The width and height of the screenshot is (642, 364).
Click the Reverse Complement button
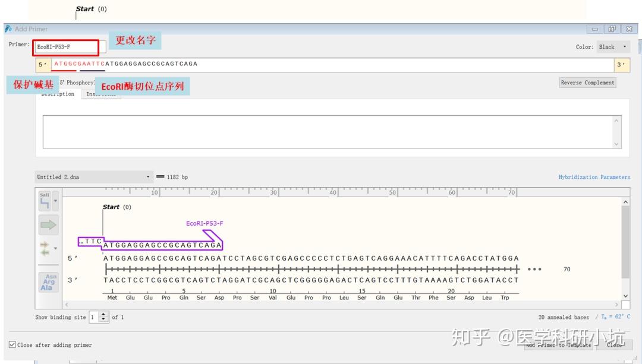pos(587,82)
